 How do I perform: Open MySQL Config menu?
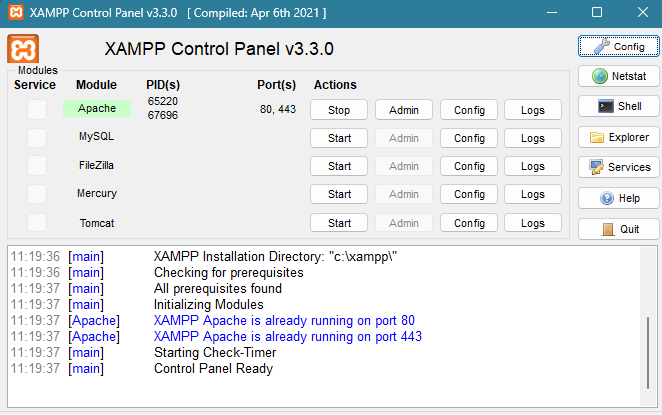pyautogui.click(x=469, y=138)
